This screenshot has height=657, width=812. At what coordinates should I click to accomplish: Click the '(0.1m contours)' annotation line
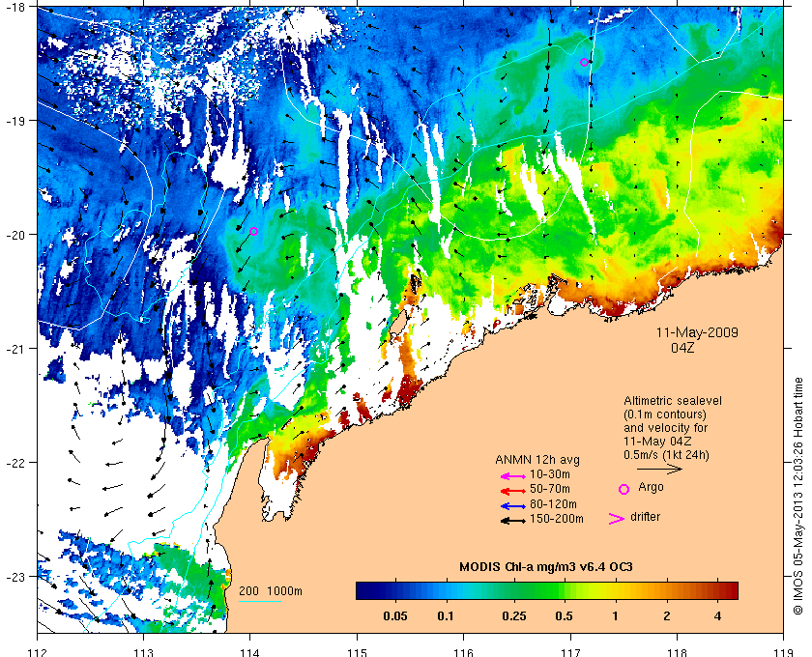[665, 414]
